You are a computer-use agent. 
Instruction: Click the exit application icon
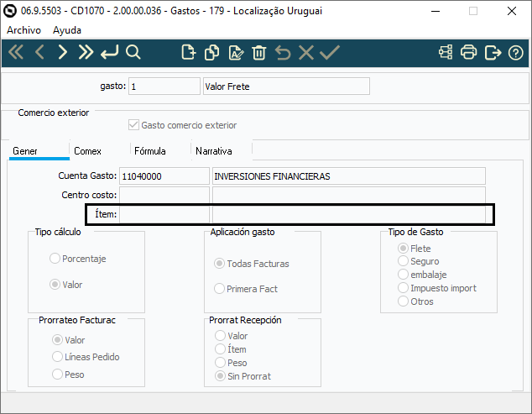[493, 53]
